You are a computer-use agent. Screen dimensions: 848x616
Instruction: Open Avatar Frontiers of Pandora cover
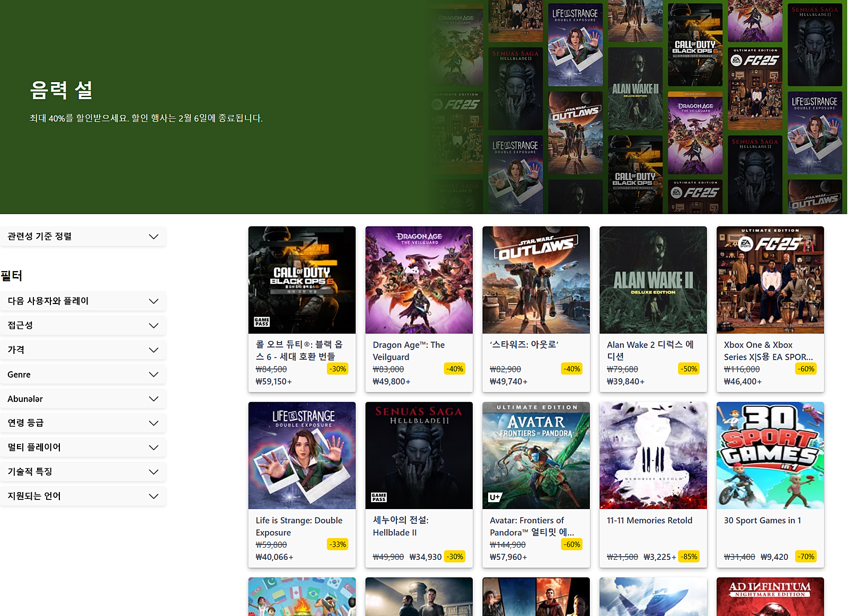(536, 456)
